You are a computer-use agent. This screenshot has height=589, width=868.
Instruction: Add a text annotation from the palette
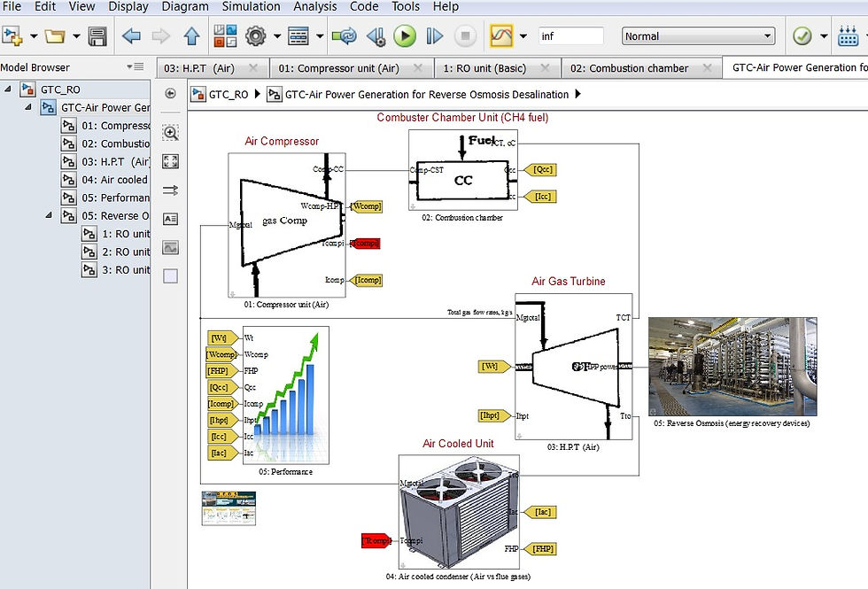pos(170,219)
